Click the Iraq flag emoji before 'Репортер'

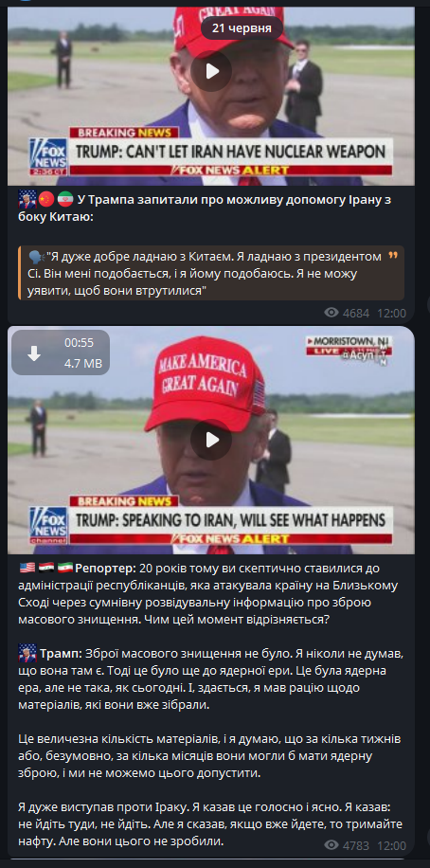[45, 568]
